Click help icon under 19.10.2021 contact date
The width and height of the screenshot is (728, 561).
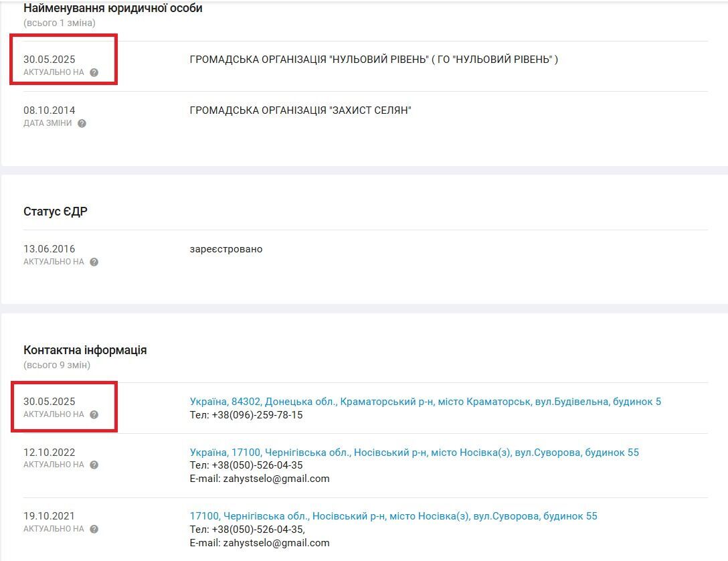click(94, 529)
